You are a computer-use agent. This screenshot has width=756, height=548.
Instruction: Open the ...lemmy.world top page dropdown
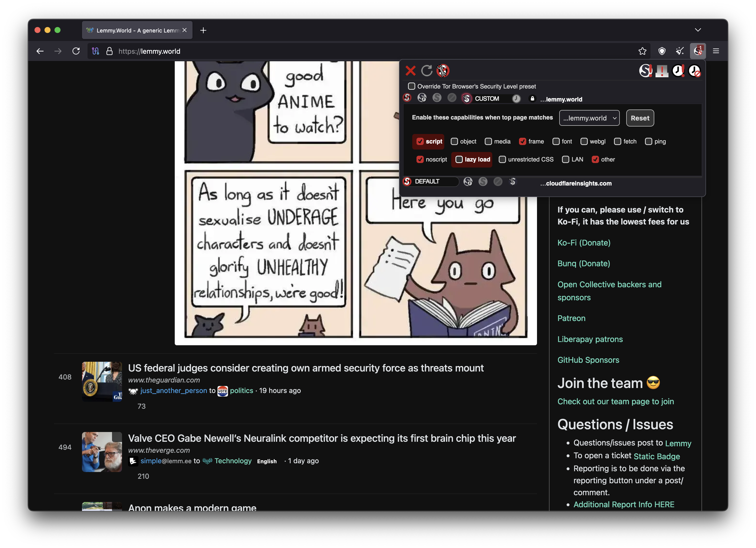(x=589, y=118)
